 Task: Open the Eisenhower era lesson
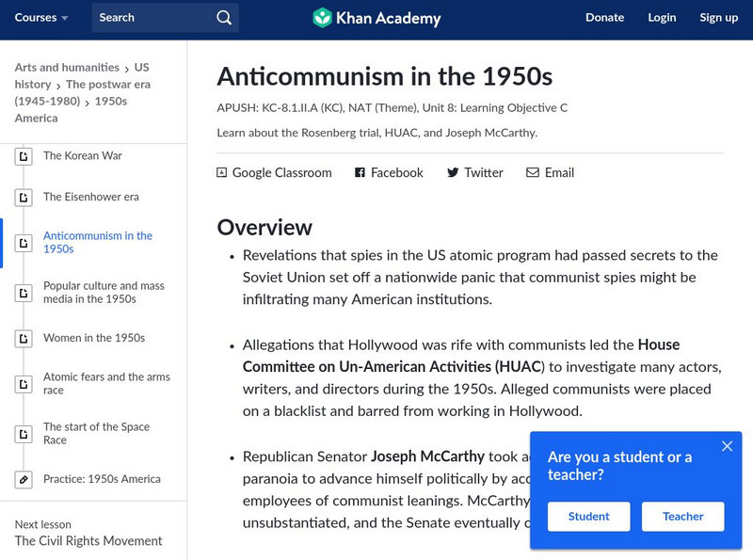(90, 197)
